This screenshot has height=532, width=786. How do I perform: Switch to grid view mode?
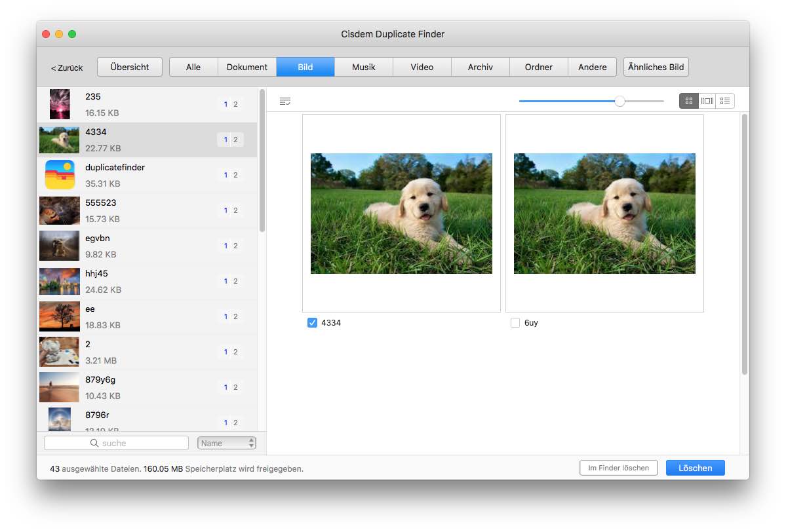coord(688,101)
